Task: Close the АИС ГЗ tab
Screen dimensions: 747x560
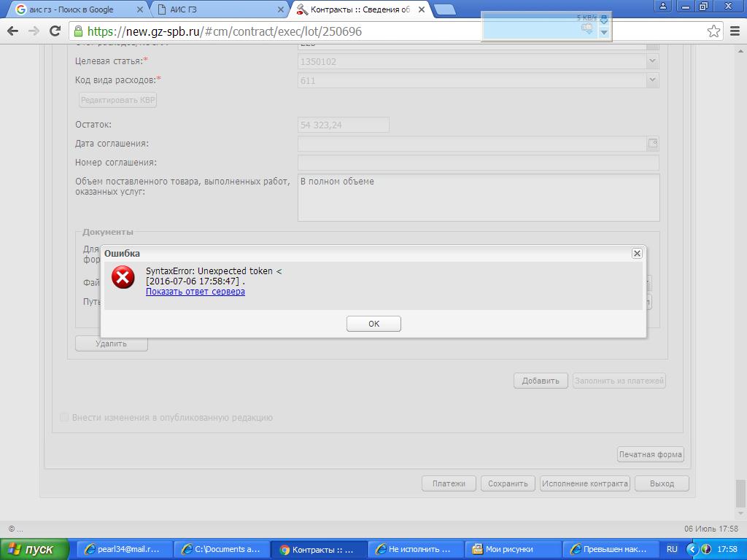Action: pos(281,9)
